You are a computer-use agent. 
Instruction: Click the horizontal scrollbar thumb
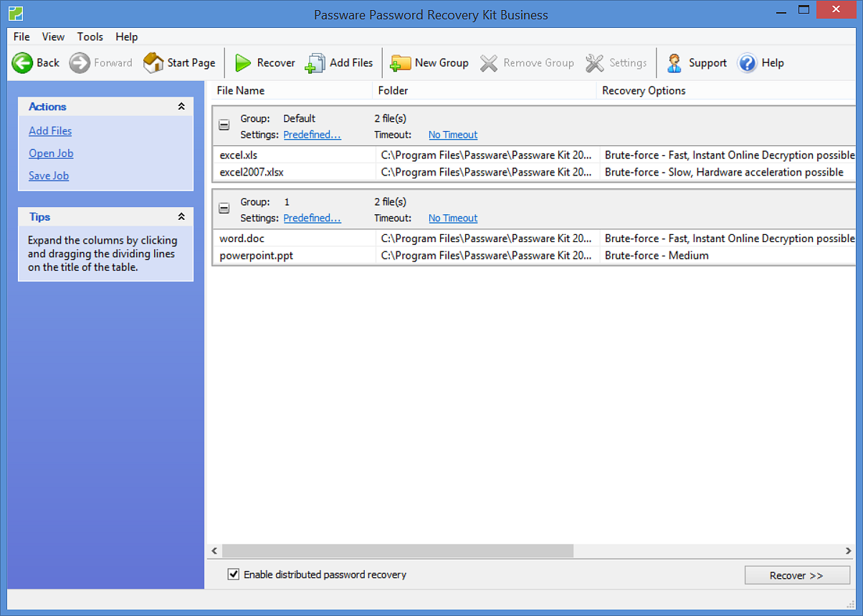click(x=398, y=551)
